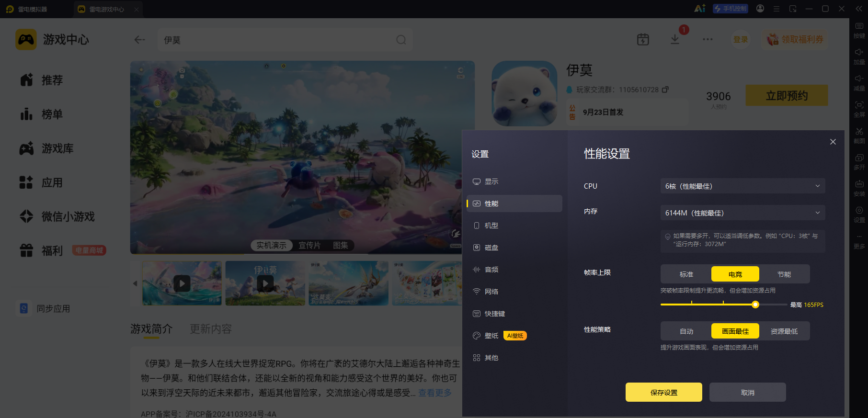868x418 pixels.
Task: Open 其他 settings section
Action: click(514, 358)
